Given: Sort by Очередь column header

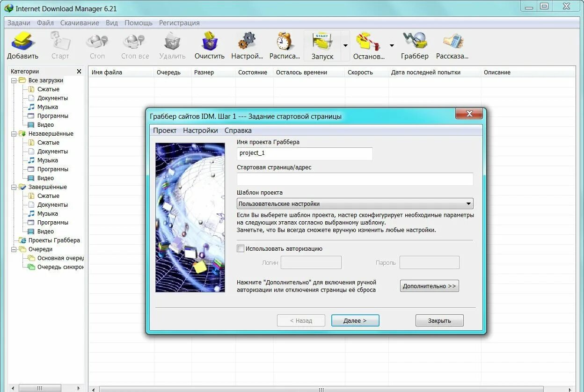Looking at the screenshot, I should click(x=173, y=73).
